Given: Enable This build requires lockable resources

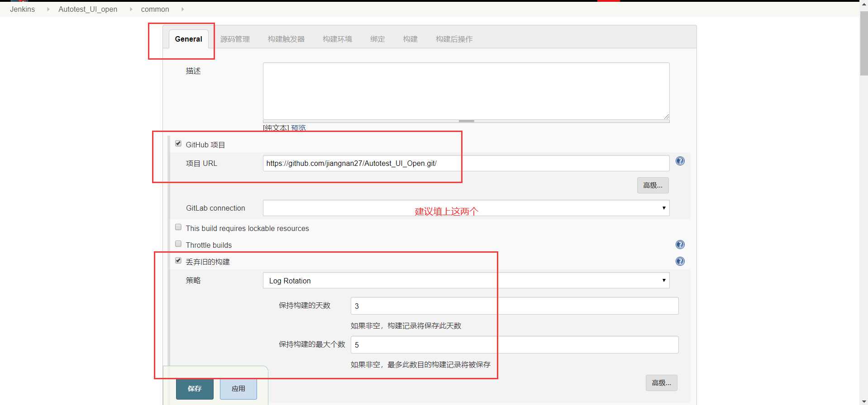Looking at the screenshot, I should (178, 227).
